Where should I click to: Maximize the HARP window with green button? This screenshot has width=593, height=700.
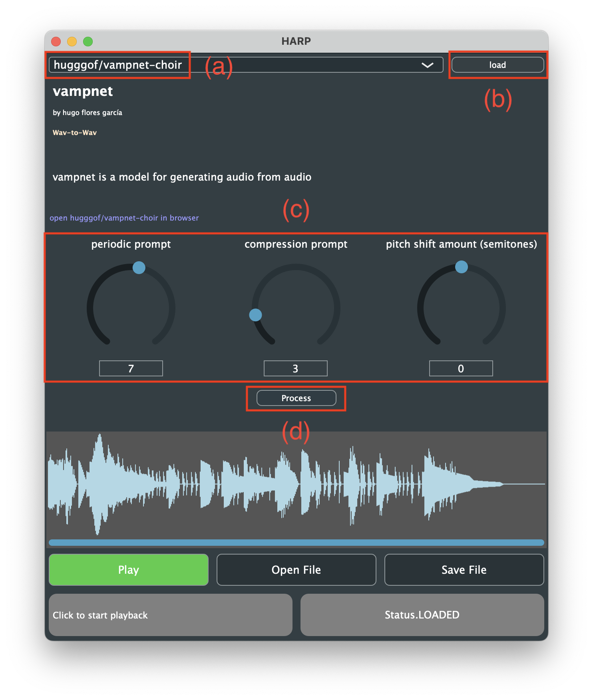[x=88, y=42]
